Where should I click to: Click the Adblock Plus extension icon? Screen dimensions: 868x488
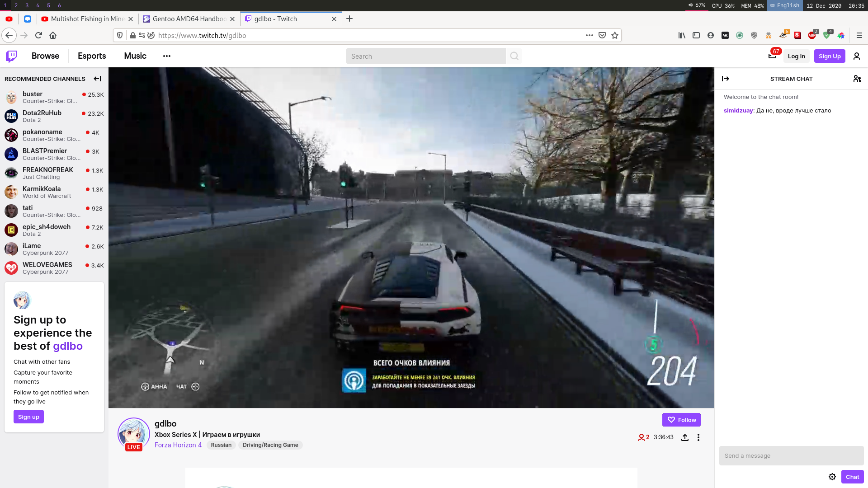pos(812,35)
